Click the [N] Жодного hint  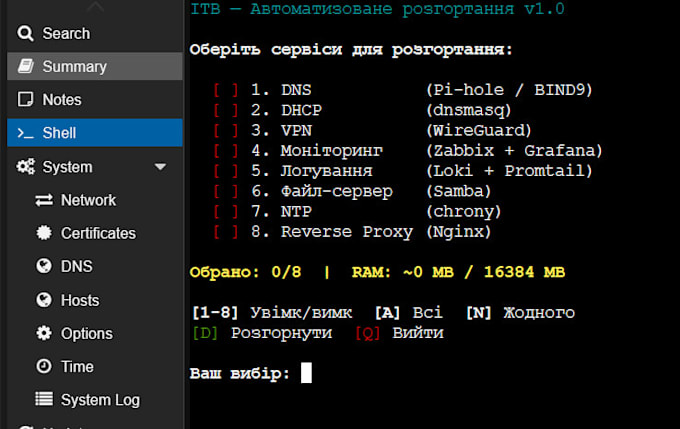click(x=520, y=312)
